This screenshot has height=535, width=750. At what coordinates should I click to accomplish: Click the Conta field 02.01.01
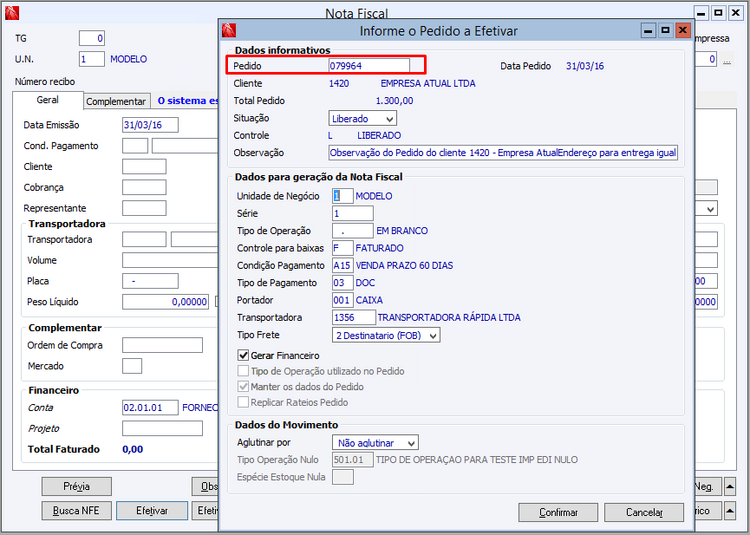point(150,408)
